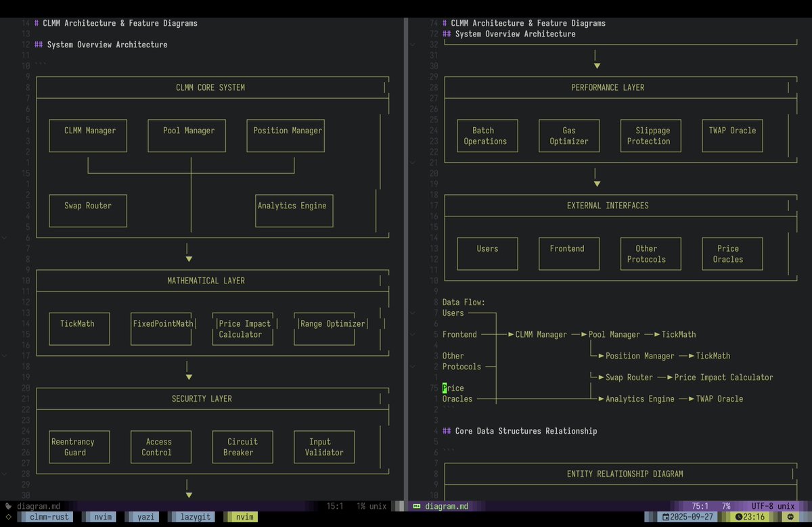Click the 'Pool Manager' box in core system

coord(187,135)
